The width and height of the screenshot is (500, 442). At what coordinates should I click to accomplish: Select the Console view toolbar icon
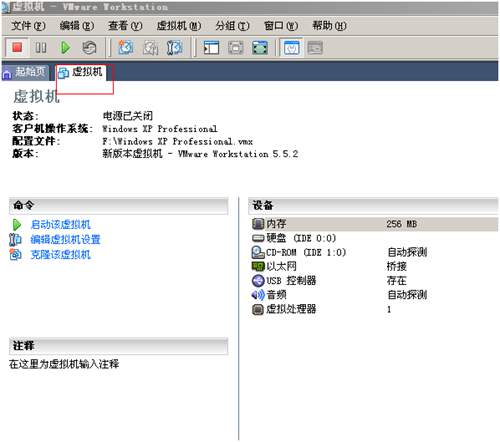coord(315,48)
